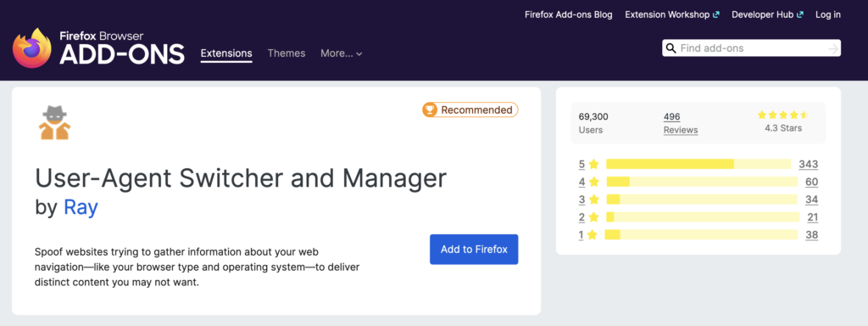This screenshot has width=868, height=326.
Task: Open Firefox Add-ons Blog
Action: (x=569, y=15)
